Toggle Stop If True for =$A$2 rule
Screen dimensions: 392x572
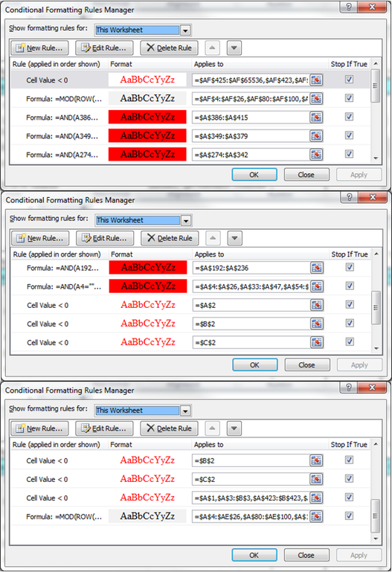point(350,305)
